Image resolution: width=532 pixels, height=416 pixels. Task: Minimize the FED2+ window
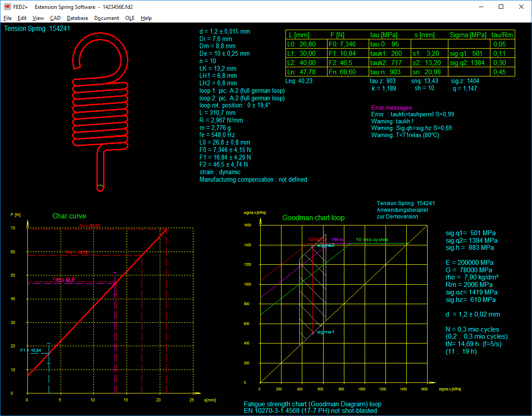(x=481, y=7)
